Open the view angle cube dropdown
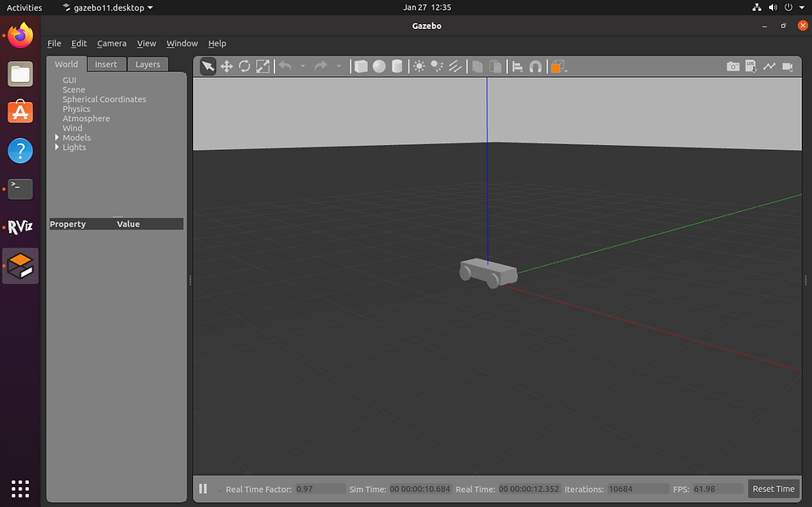This screenshot has height=507, width=812. 558,66
